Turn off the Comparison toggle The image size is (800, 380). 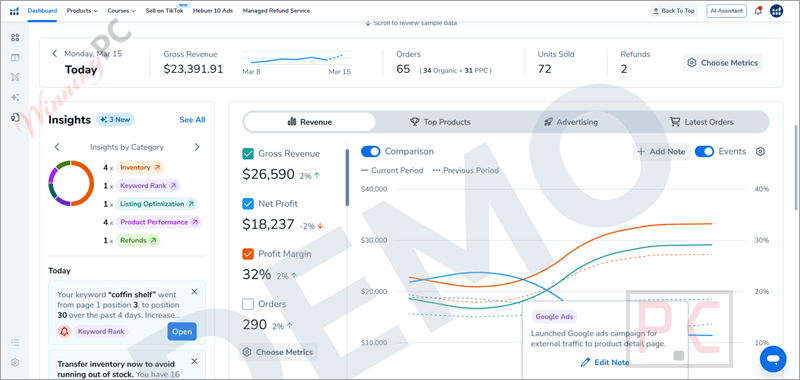[370, 151]
